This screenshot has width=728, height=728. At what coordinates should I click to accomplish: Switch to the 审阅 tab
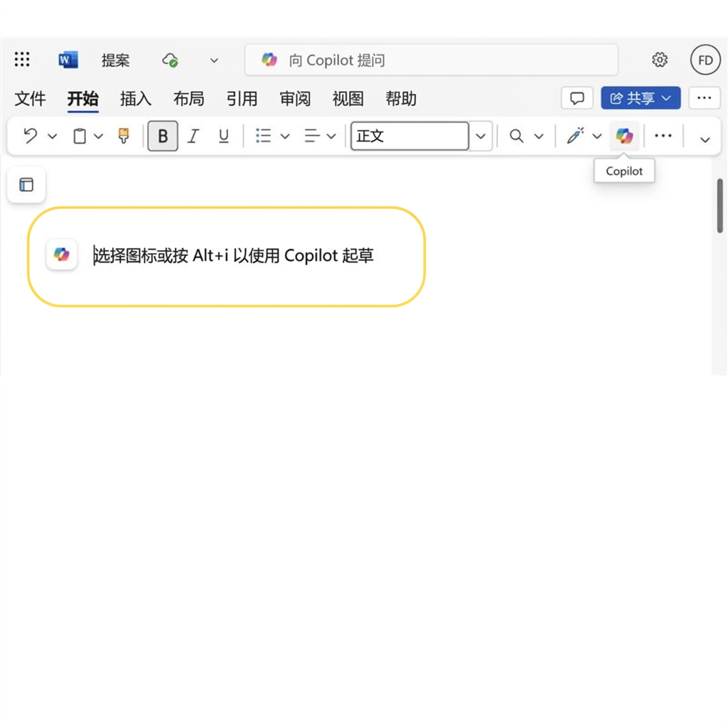click(295, 98)
